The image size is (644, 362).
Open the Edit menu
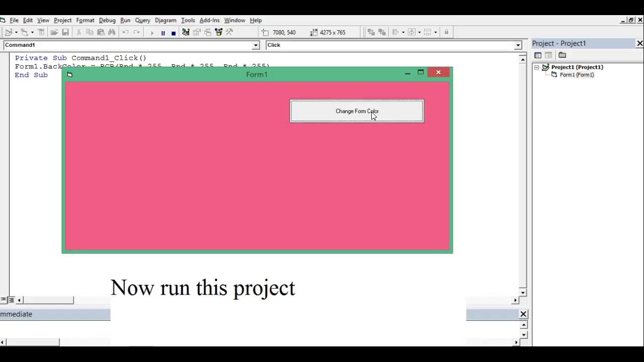coord(28,20)
